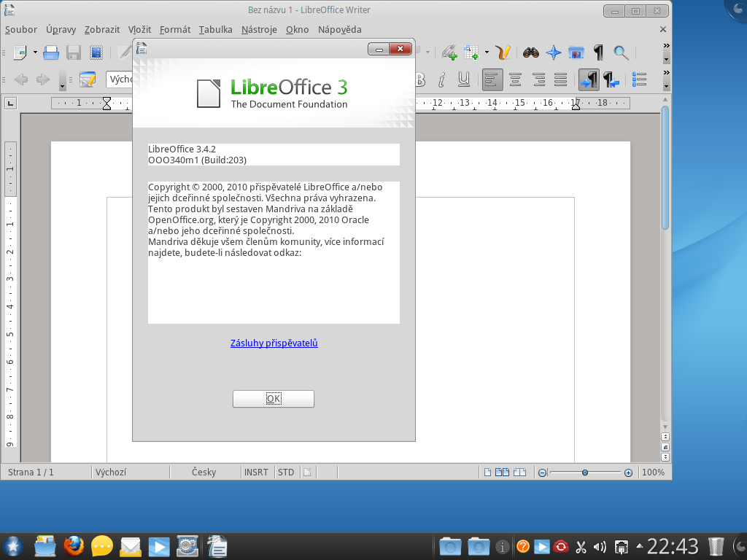The height and width of the screenshot is (560, 747).
Task: Toggle underline formatting
Action: point(463,79)
